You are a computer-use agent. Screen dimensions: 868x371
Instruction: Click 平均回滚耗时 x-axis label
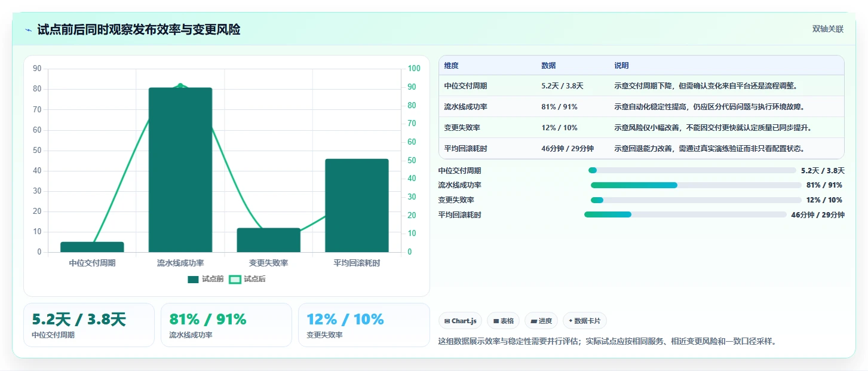357,263
